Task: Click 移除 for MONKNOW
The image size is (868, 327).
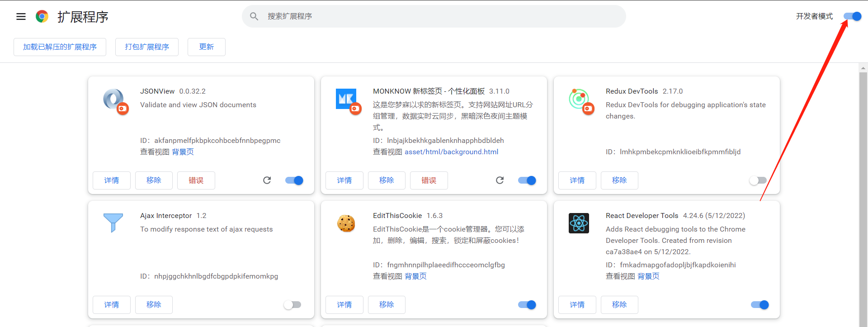Action: tap(387, 180)
